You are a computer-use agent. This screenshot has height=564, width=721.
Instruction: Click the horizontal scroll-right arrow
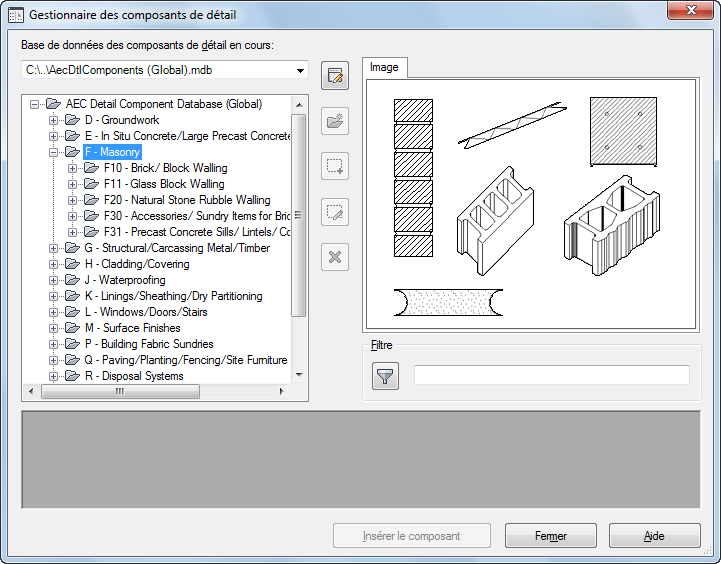click(x=281, y=392)
